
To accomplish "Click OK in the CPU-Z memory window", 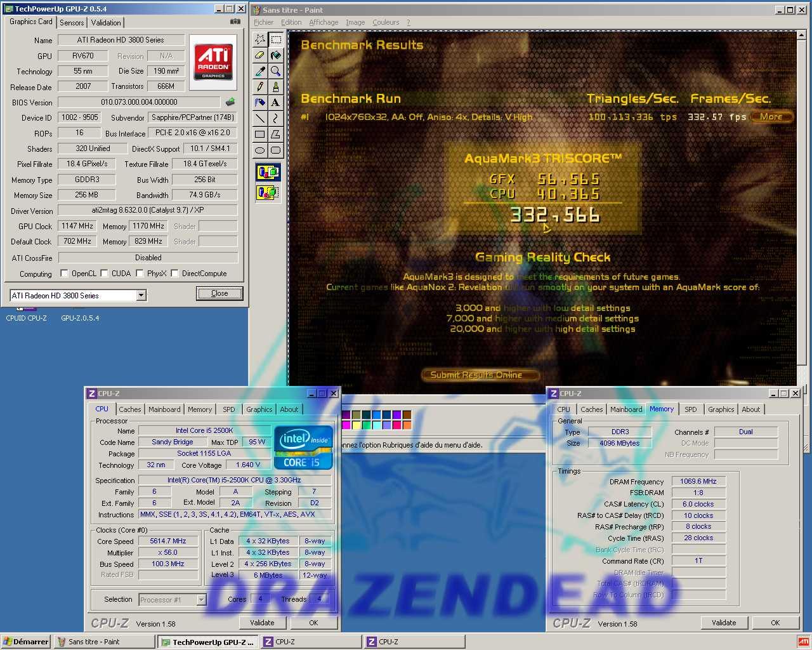I will pyautogui.click(x=775, y=623).
